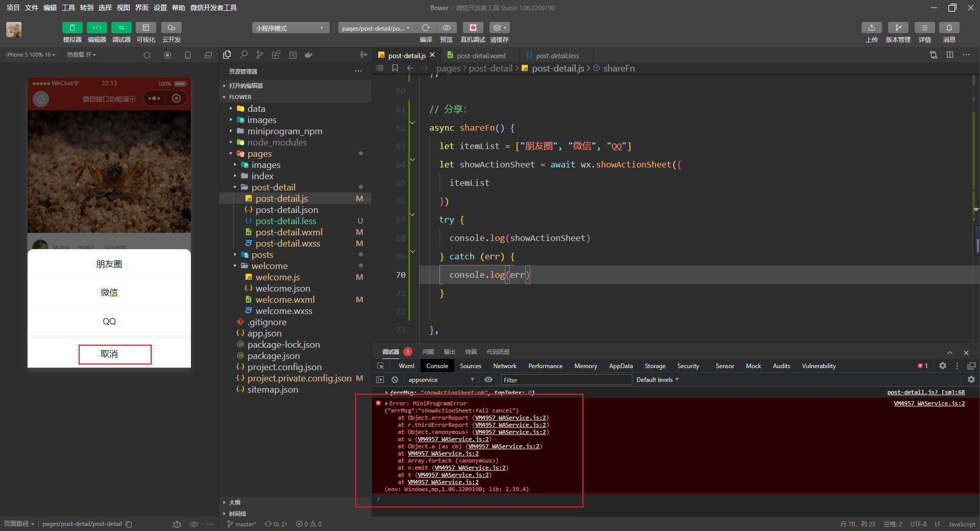Open app.json in the file tree
This screenshot has width=980, height=531.
coord(295,333)
